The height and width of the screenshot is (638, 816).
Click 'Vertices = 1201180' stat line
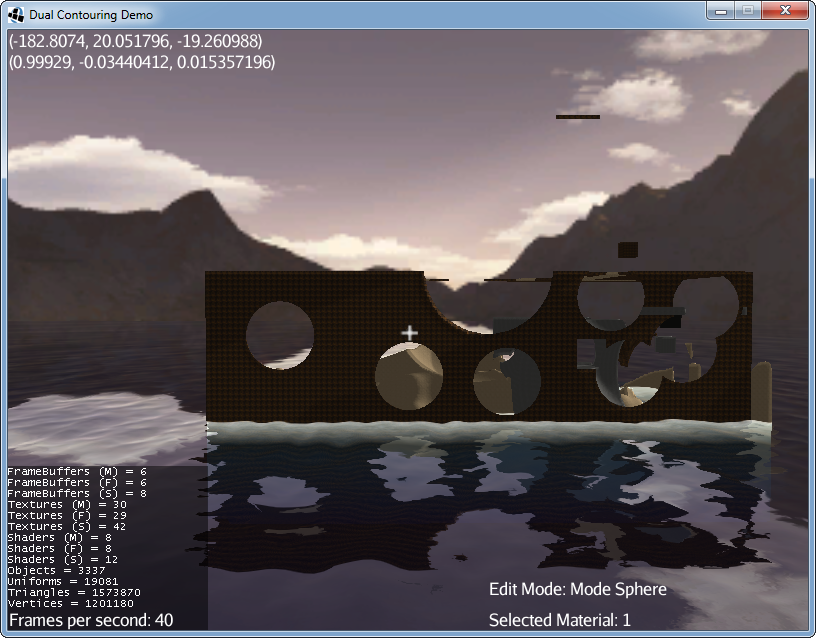tap(71, 604)
